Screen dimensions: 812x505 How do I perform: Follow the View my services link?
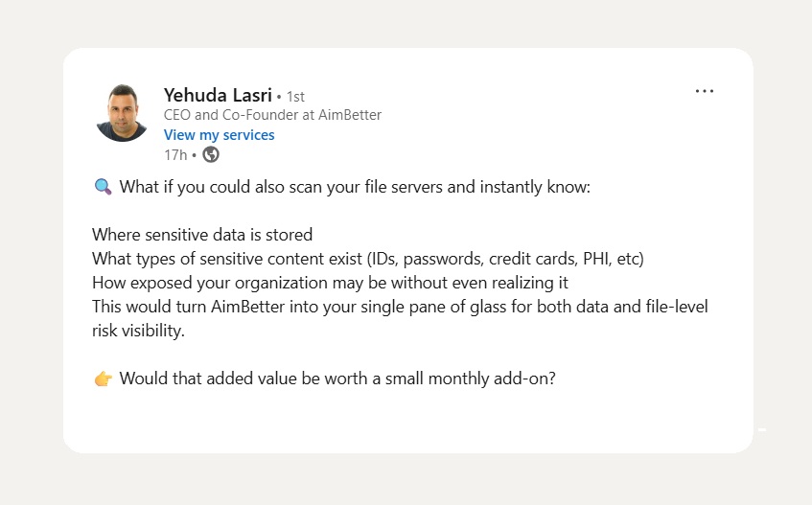(219, 135)
